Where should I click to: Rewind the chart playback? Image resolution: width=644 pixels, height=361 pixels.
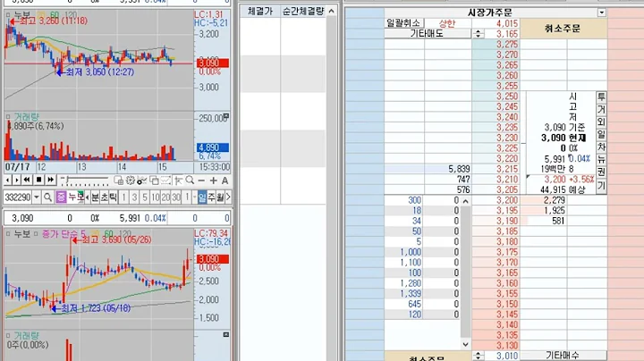tap(27, 180)
